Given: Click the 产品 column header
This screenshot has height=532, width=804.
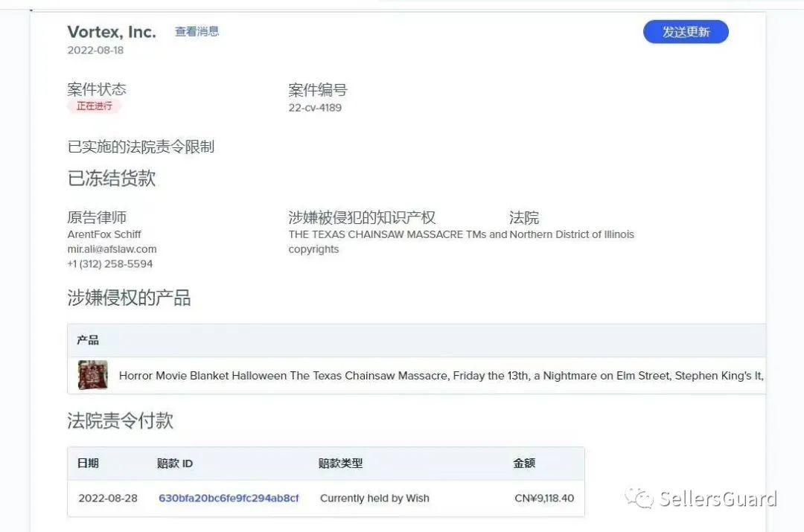Looking at the screenshot, I should tap(88, 340).
